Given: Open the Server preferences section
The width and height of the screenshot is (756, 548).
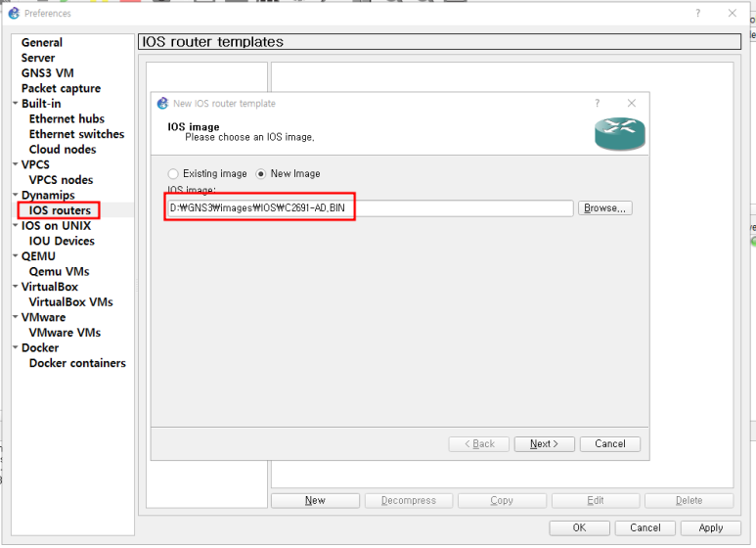Looking at the screenshot, I should 38,58.
